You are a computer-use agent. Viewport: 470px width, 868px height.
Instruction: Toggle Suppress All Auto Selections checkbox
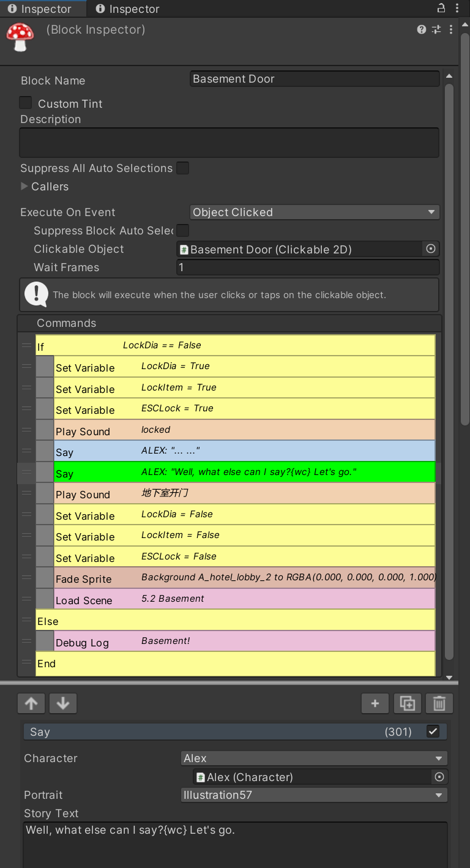[x=182, y=168]
